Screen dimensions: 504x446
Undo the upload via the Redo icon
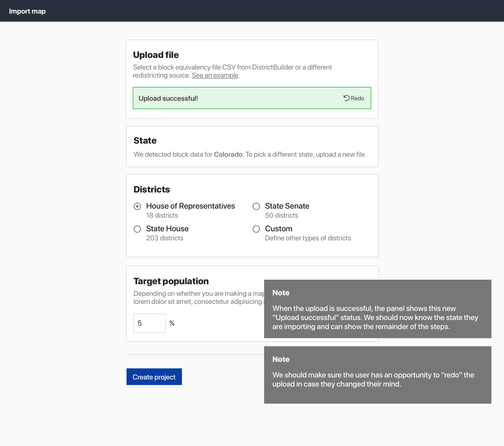[x=346, y=98]
